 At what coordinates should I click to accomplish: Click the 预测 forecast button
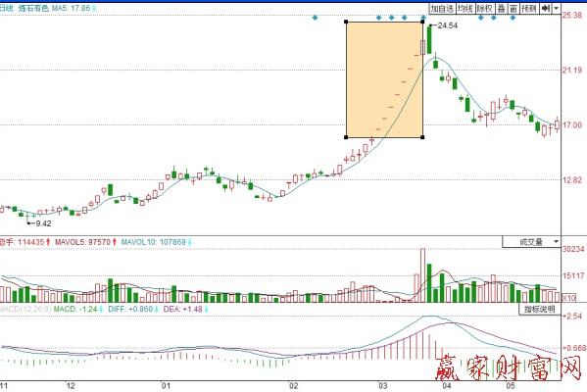(x=529, y=8)
